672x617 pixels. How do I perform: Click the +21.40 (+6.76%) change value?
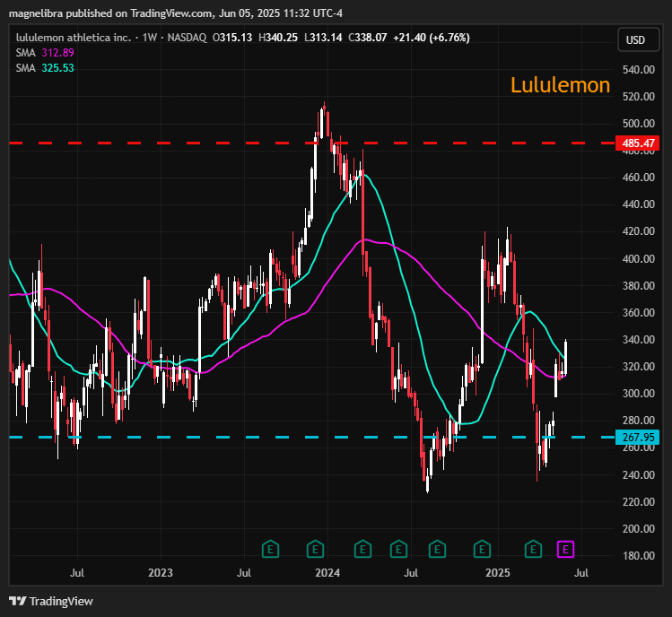click(x=432, y=38)
